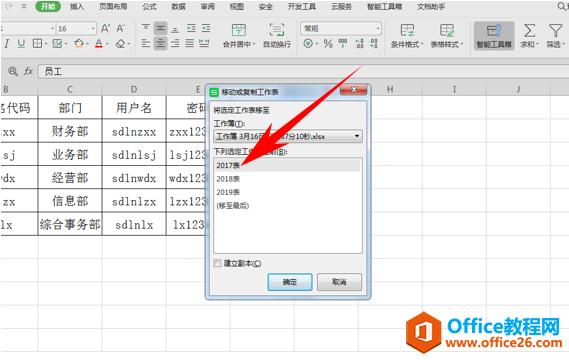Align text left
569x360 pixels.
pos(146,44)
